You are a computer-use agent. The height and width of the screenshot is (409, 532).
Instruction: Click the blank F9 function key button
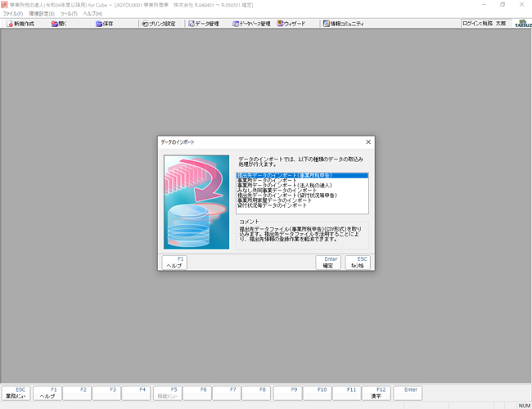(287, 393)
